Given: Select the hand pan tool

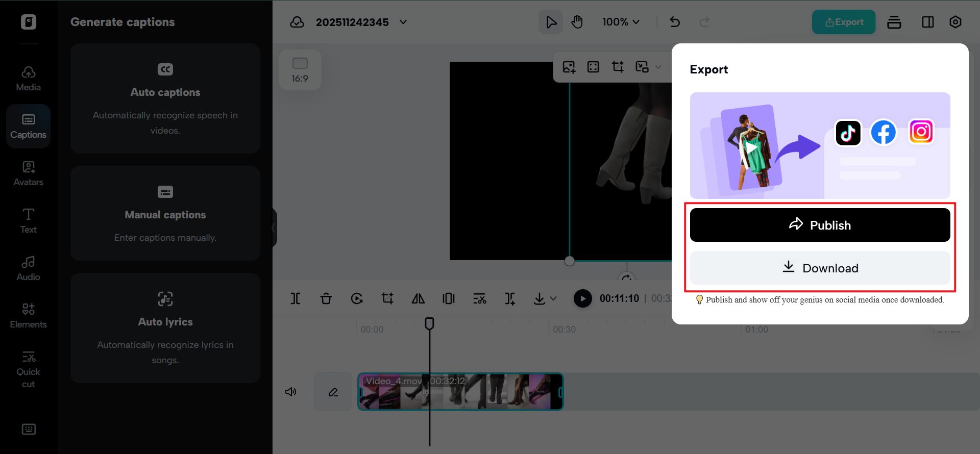Looking at the screenshot, I should pyautogui.click(x=577, y=22).
